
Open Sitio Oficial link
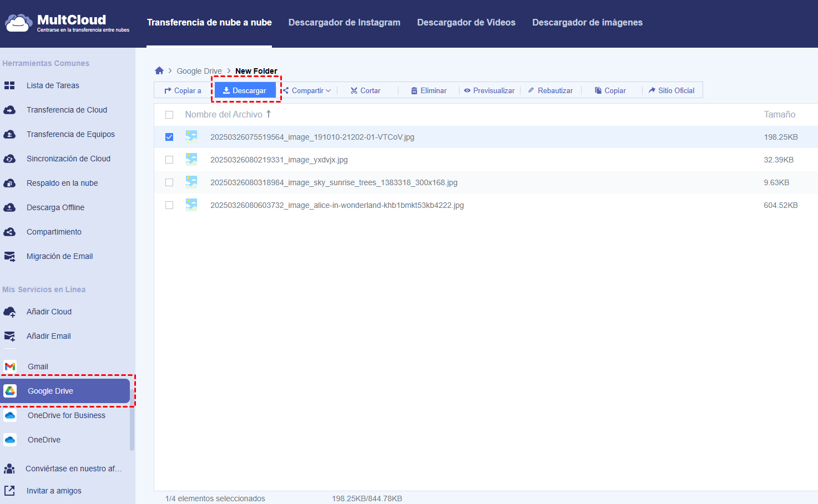[x=671, y=90]
